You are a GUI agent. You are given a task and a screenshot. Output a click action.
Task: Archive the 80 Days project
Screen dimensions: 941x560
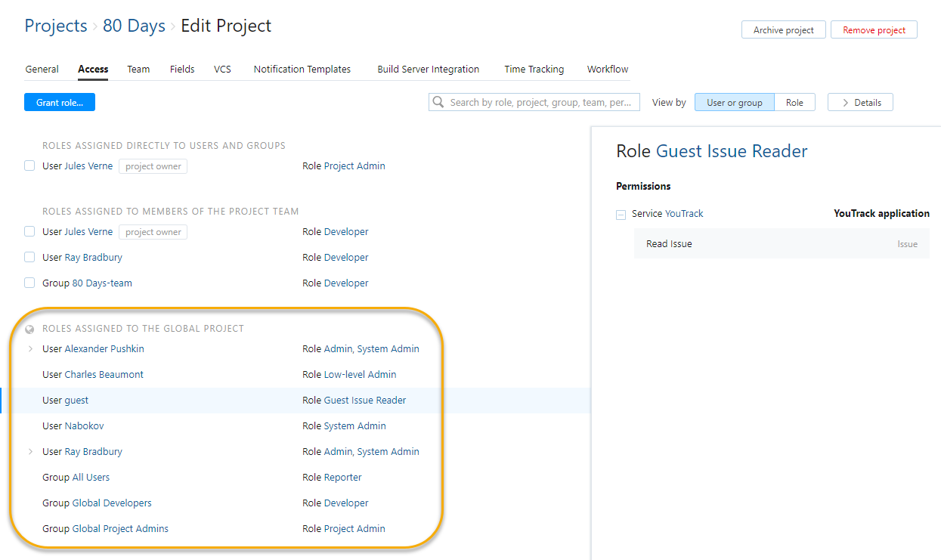click(783, 29)
